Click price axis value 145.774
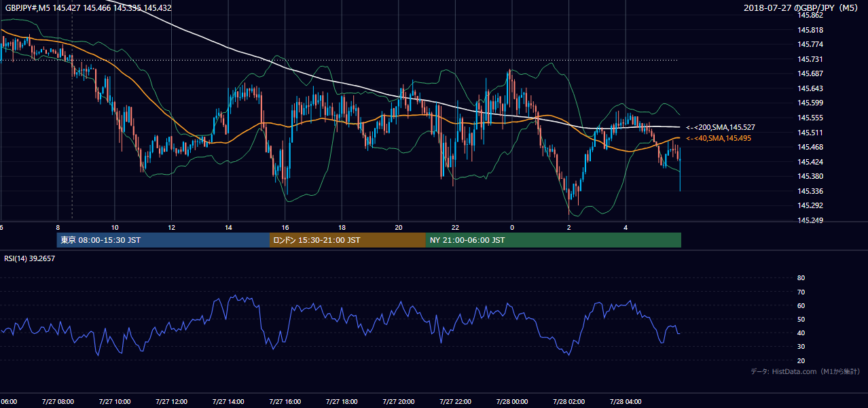The image size is (868, 408). tap(810, 45)
